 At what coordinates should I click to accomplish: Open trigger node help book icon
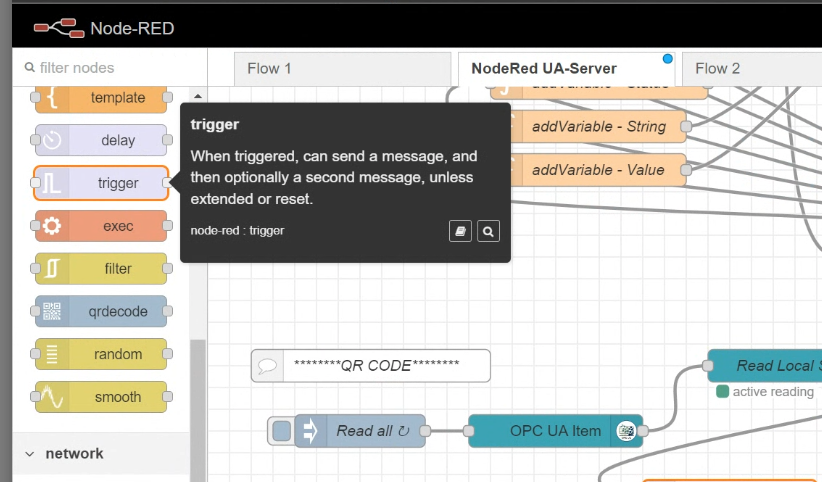[x=460, y=231]
